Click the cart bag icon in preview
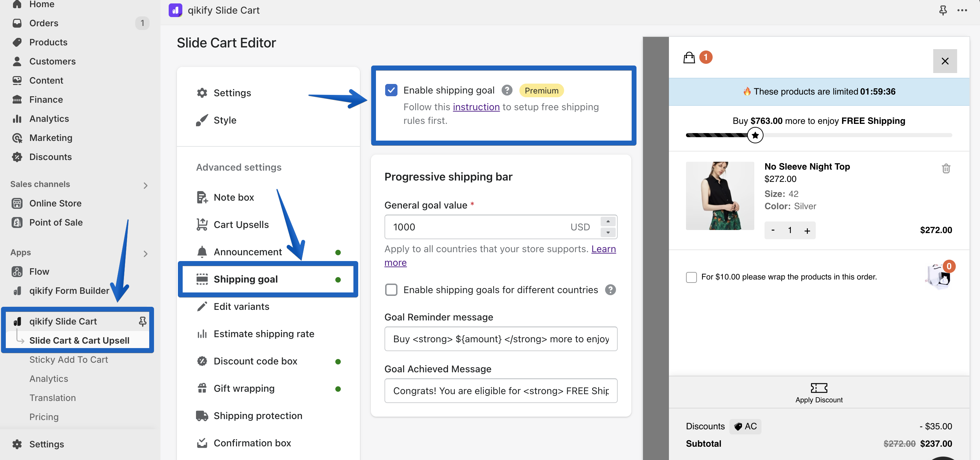Viewport: 980px width, 460px height. [x=689, y=57]
